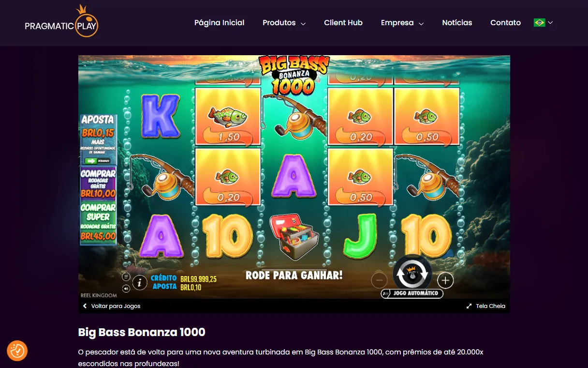Click Comprar Super Rodadas Grátis BRL45,00
The image size is (588, 368).
coord(98,222)
